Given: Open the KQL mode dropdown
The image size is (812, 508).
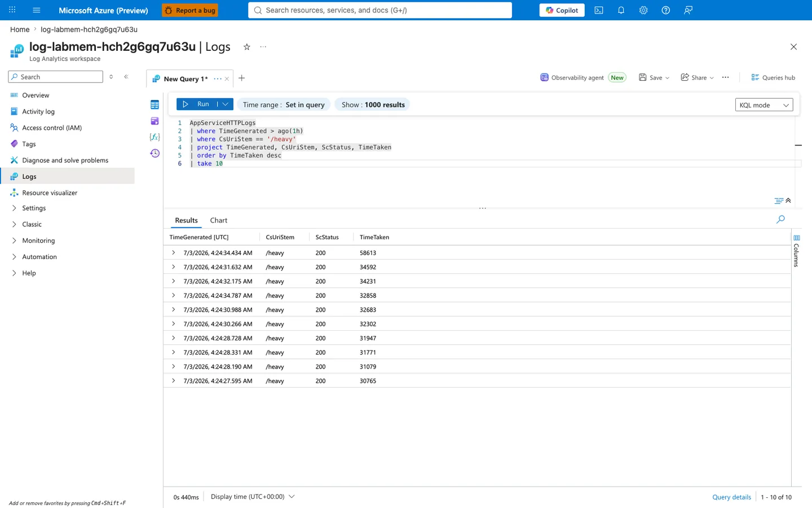Looking at the screenshot, I should tap(764, 105).
